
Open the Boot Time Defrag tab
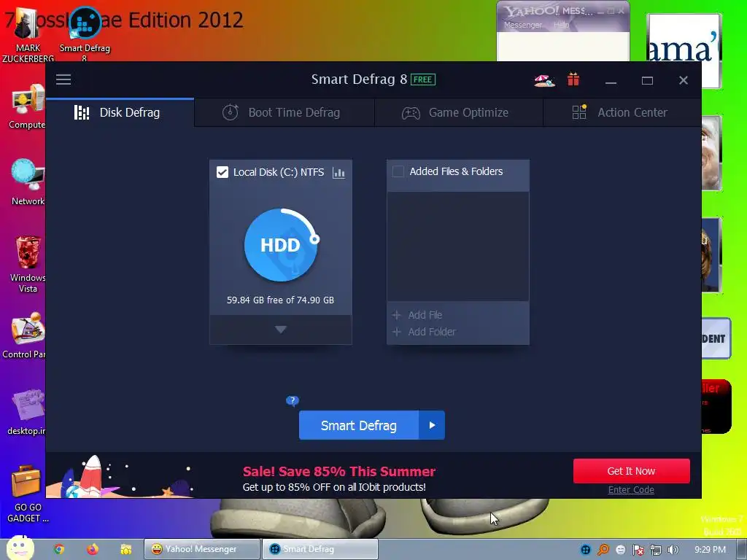pyautogui.click(x=285, y=112)
